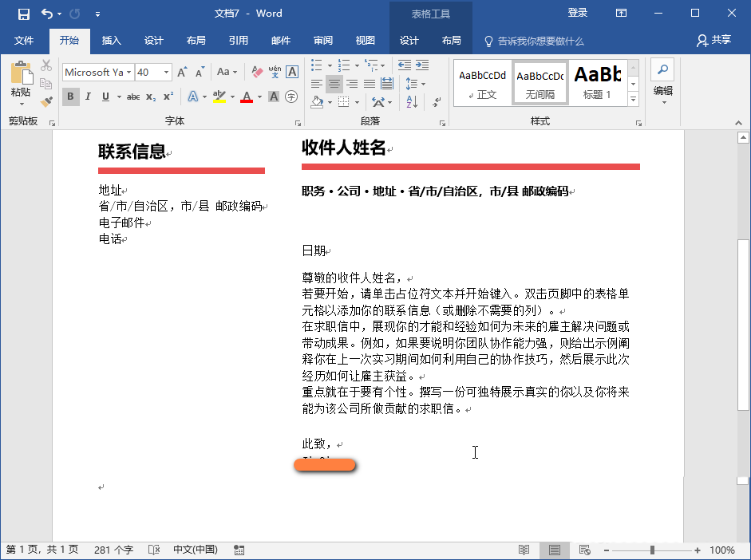Open the font name dropdown

coord(128,72)
